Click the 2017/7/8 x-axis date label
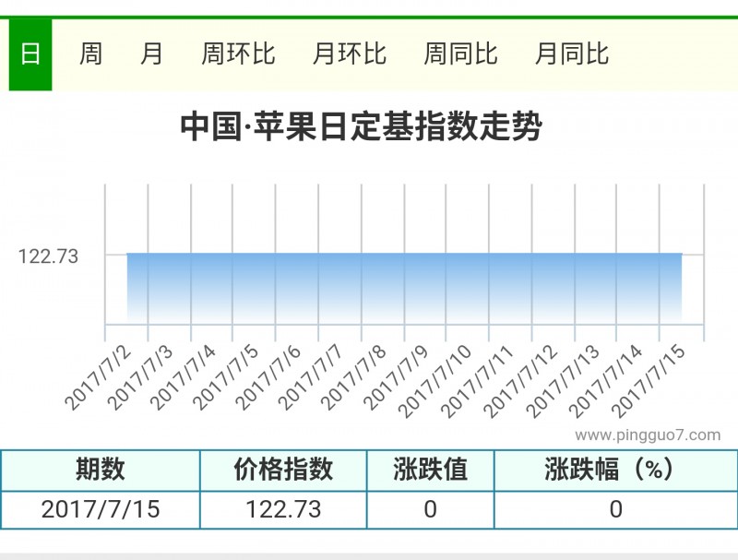The height and width of the screenshot is (560, 738). pos(354,378)
